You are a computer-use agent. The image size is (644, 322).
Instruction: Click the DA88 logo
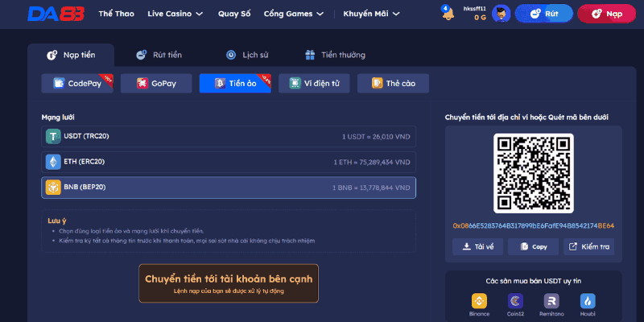tap(56, 14)
